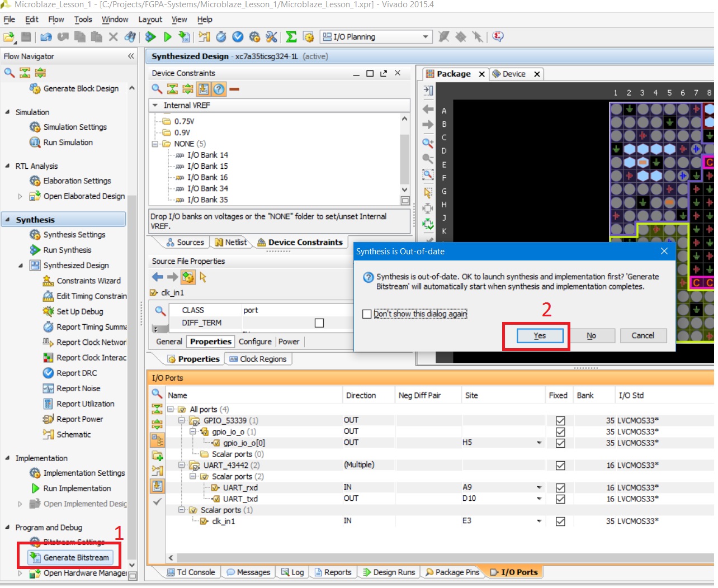Click the Report DRC checkmark icon
The width and height of the screenshot is (718, 588).
click(48, 373)
